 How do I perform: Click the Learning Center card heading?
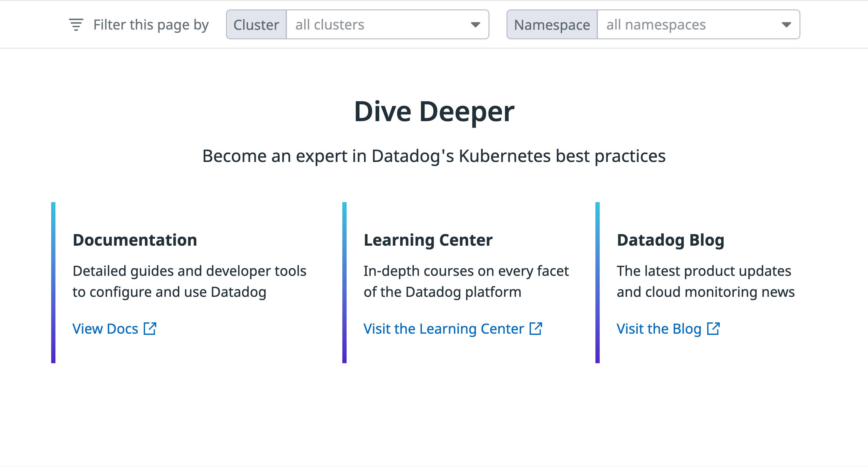(x=428, y=240)
